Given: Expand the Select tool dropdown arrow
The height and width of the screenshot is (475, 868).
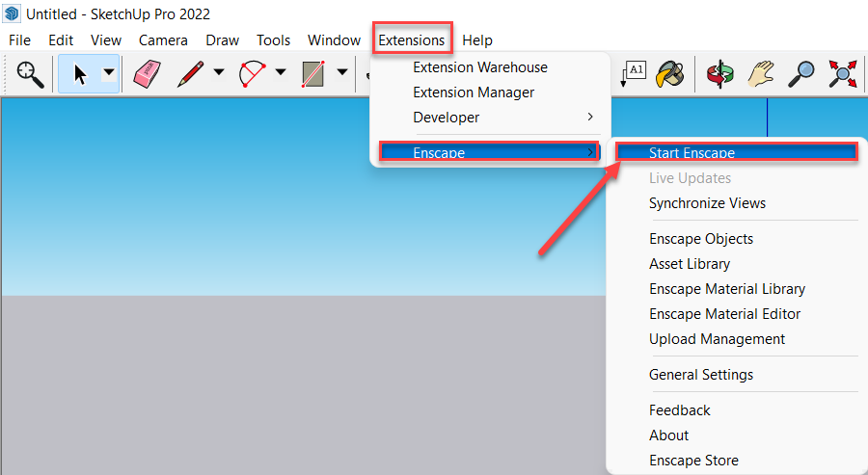Looking at the screenshot, I should click(x=109, y=73).
